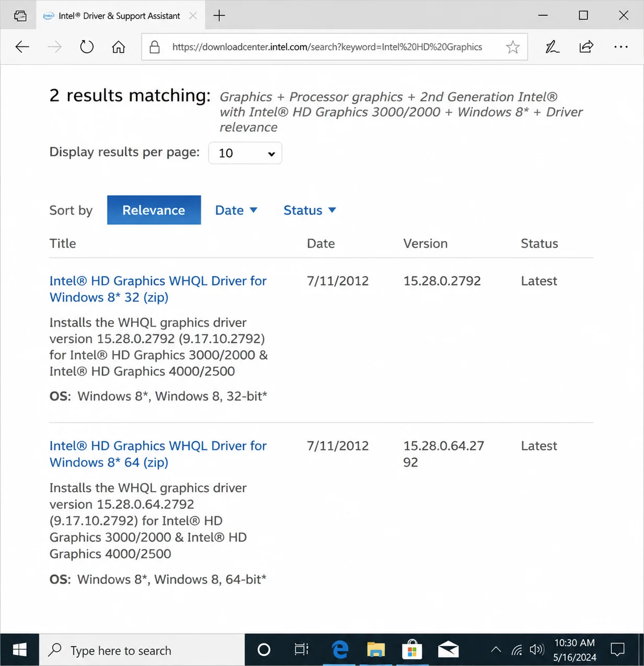644x666 pixels.
Task: Click the Date column header text
Action: coord(321,243)
